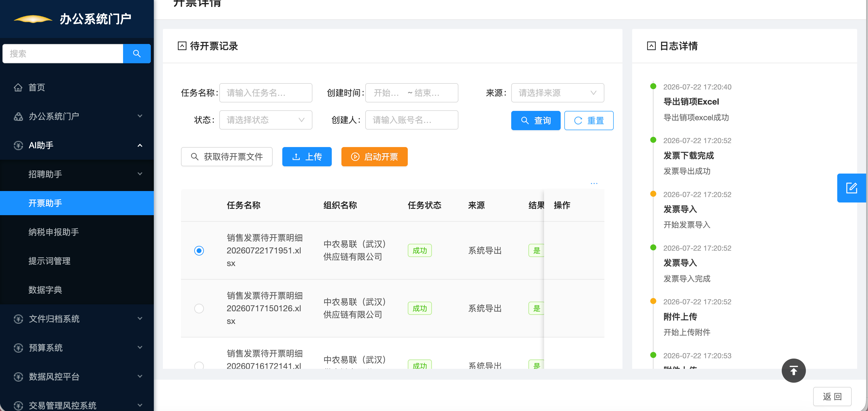Collapse the 日志详情 panel icon
868x411 pixels.
pos(651,46)
